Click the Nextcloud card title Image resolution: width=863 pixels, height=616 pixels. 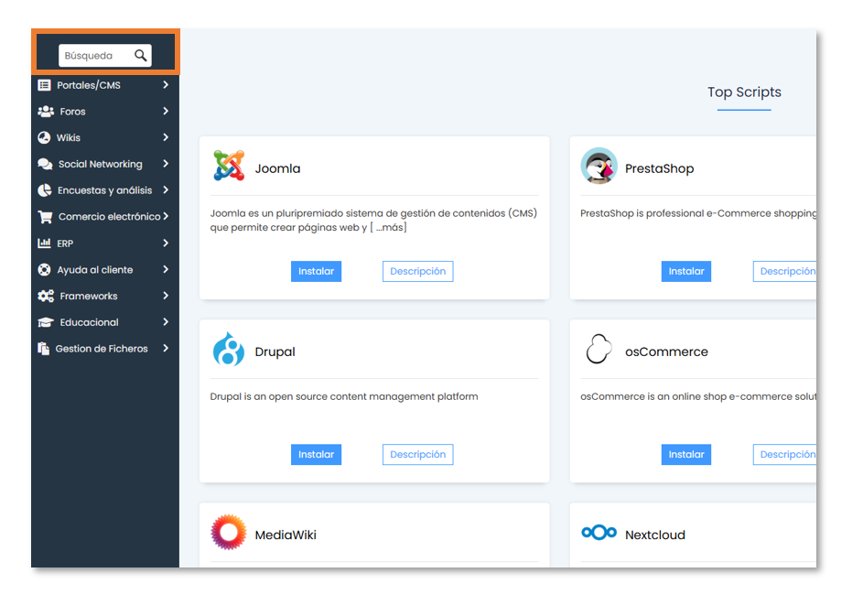tap(655, 535)
